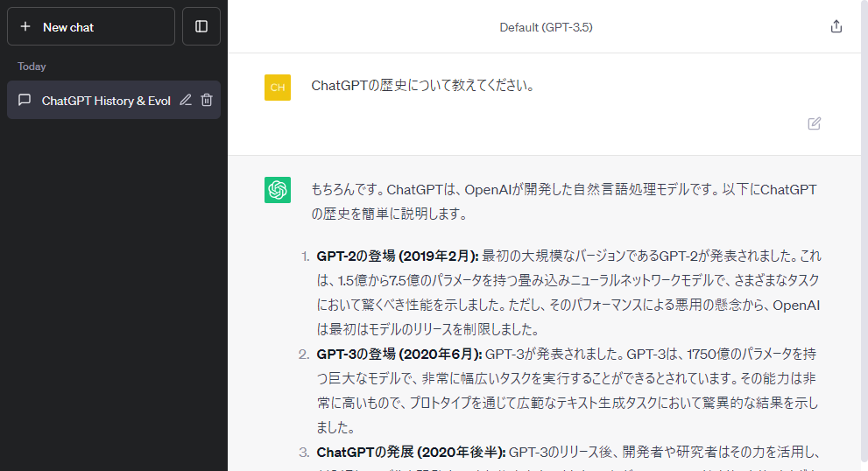
Task: Click the plus icon for New chat
Action: (25, 27)
